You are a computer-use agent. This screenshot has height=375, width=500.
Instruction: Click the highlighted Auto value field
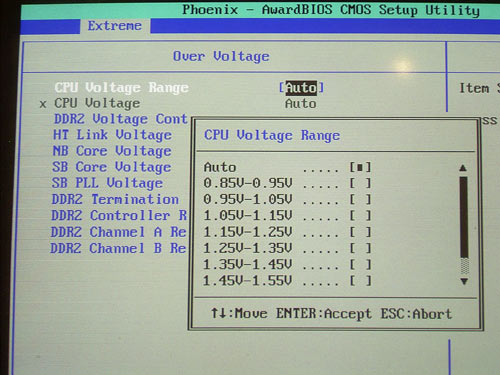tap(301, 88)
